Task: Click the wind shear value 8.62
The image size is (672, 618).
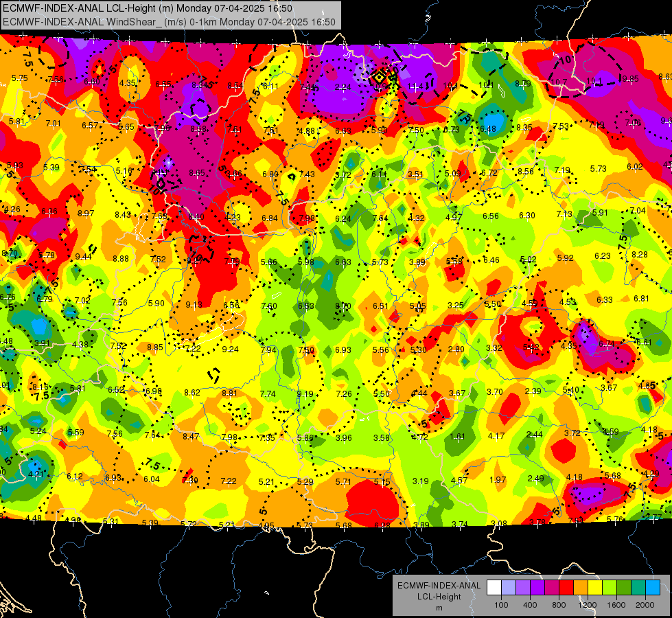Action: pos(192,392)
